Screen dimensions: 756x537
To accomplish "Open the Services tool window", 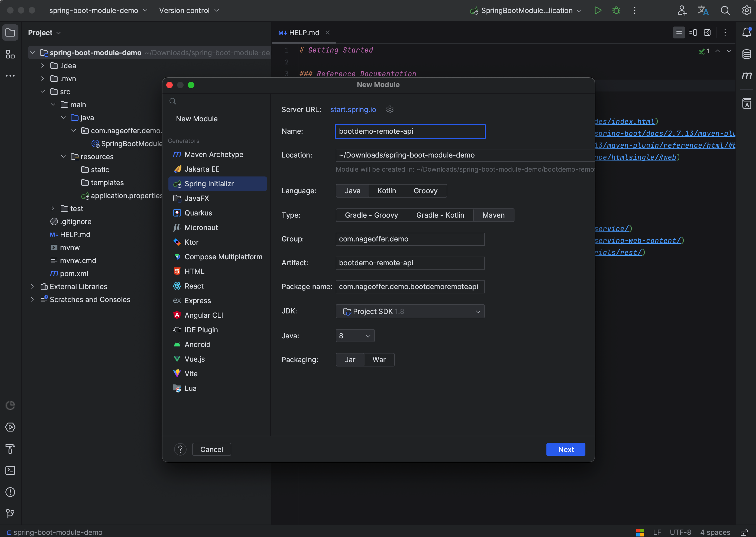I will tap(10, 427).
